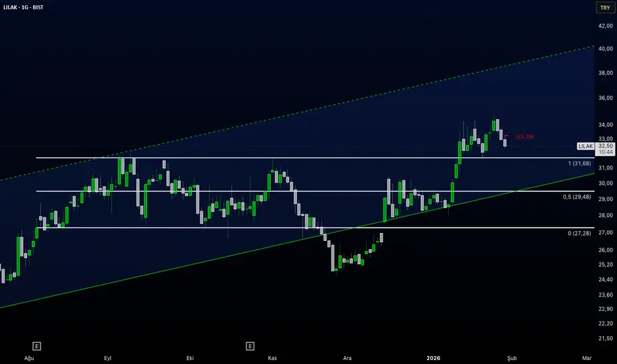Click the TRY currency button
Viewport: 617px width, 364px height.
click(605, 7)
